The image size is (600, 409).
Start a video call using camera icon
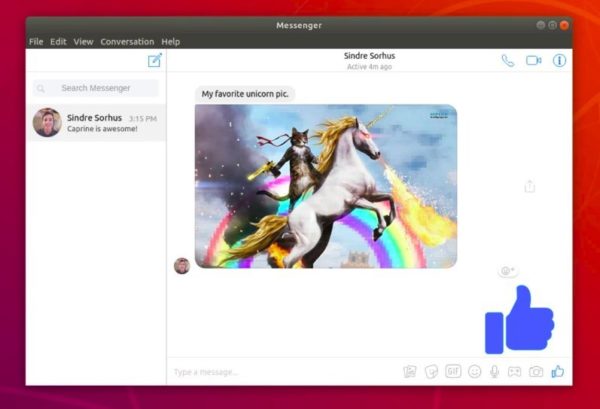(533, 60)
